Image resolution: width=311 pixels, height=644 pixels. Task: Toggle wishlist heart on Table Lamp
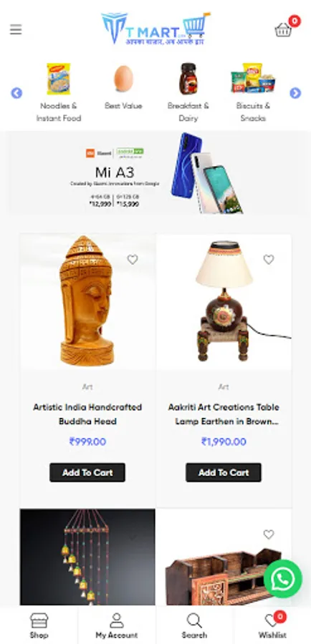269,260
